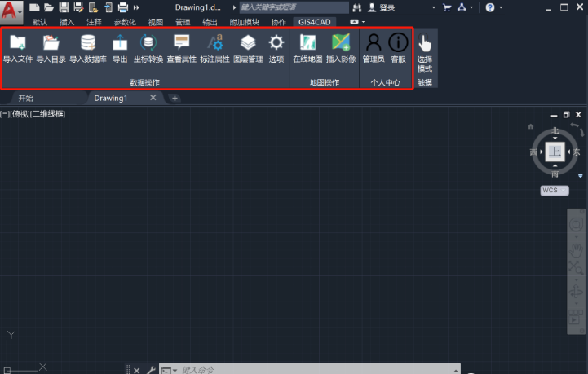Image resolution: width=588 pixels, height=374 pixels.
Task: Switch to the 开始 start document tab
Action: (x=26, y=98)
